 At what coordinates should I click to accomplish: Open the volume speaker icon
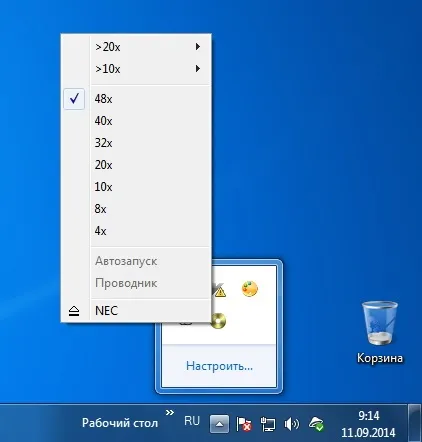click(x=292, y=424)
